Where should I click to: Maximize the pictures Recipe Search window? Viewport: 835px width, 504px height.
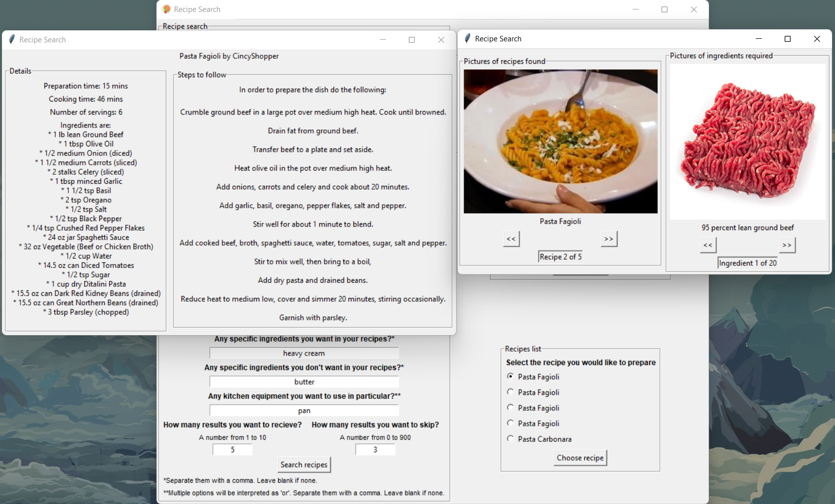point(788,39)
